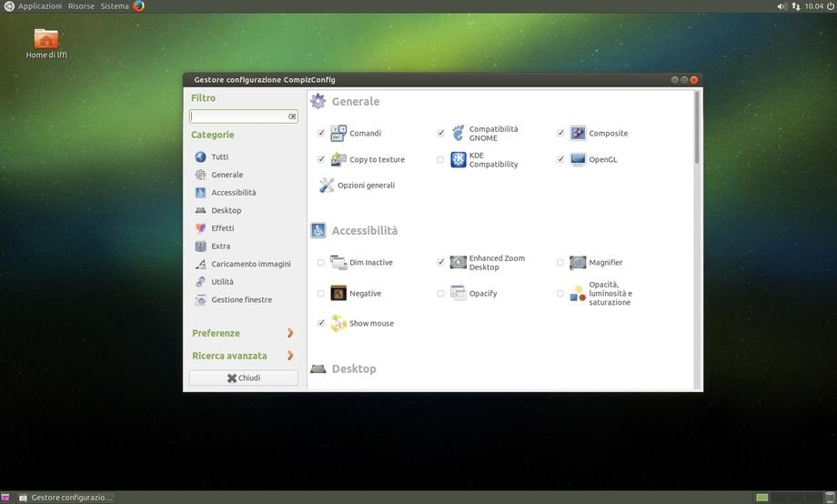Select the Effetti category

[x=222, y=228]
